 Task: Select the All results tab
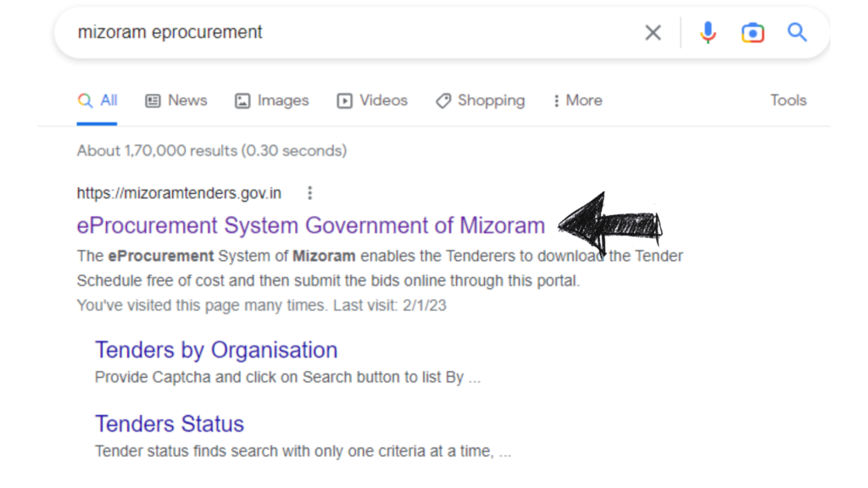click(98, 101)
